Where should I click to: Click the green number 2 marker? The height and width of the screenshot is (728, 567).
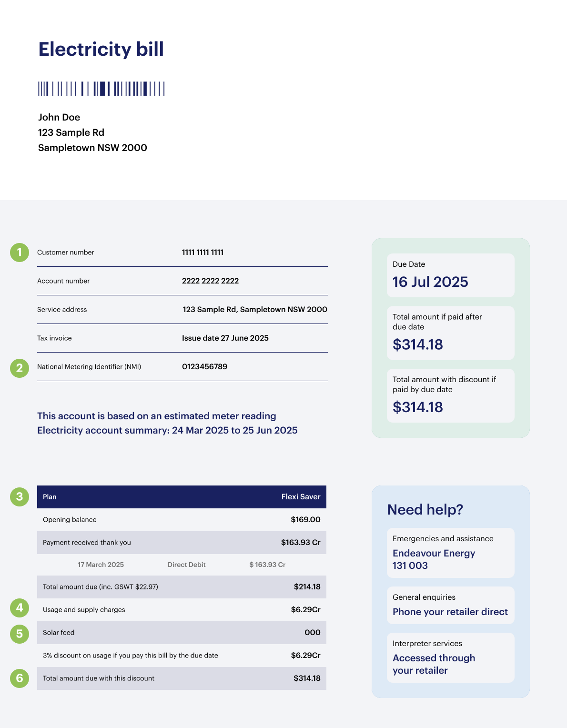tap(20, 368)
